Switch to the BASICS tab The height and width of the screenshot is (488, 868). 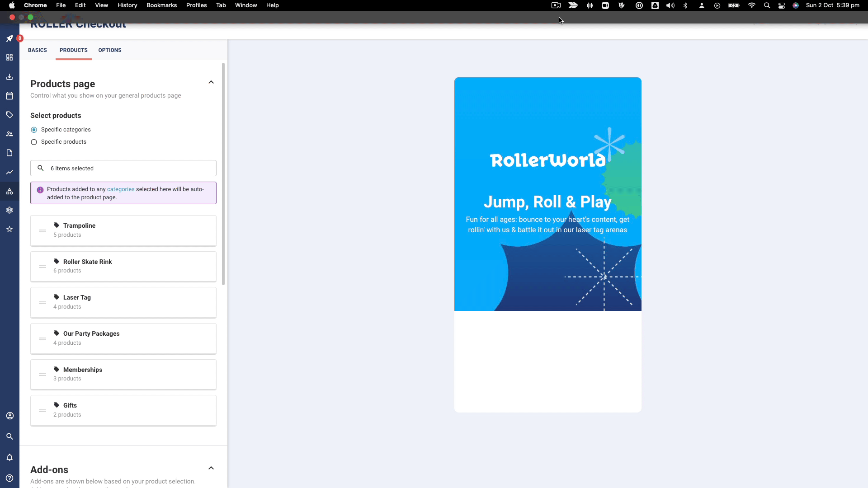(x=37, y=50)
